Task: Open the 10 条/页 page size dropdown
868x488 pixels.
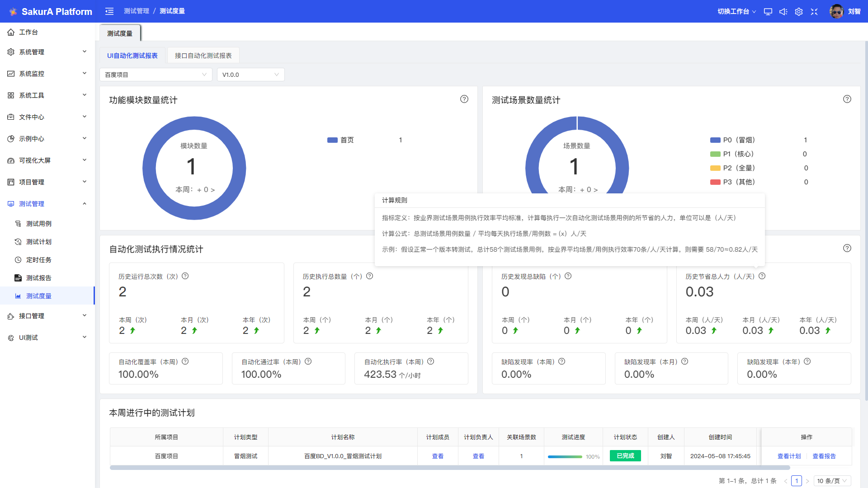Action: (x=832, y=481)
